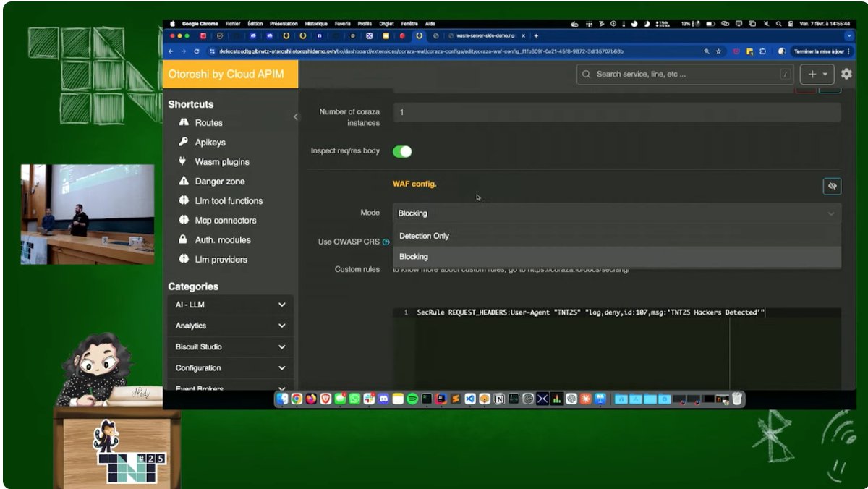
Task: Bookmark this page with the star icon
Action: 718,51
